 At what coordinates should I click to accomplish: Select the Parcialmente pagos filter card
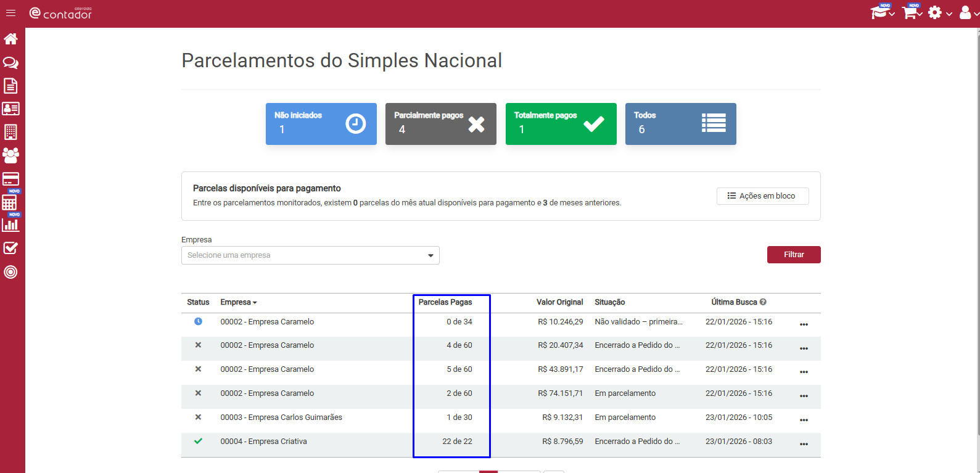(x=441, y=124)
